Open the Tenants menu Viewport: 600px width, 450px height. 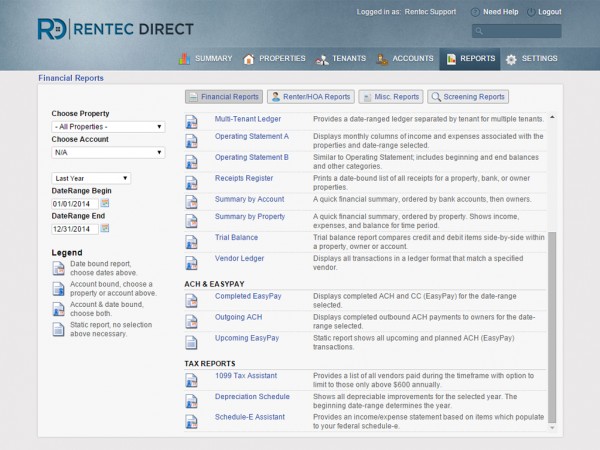point(340,59)
